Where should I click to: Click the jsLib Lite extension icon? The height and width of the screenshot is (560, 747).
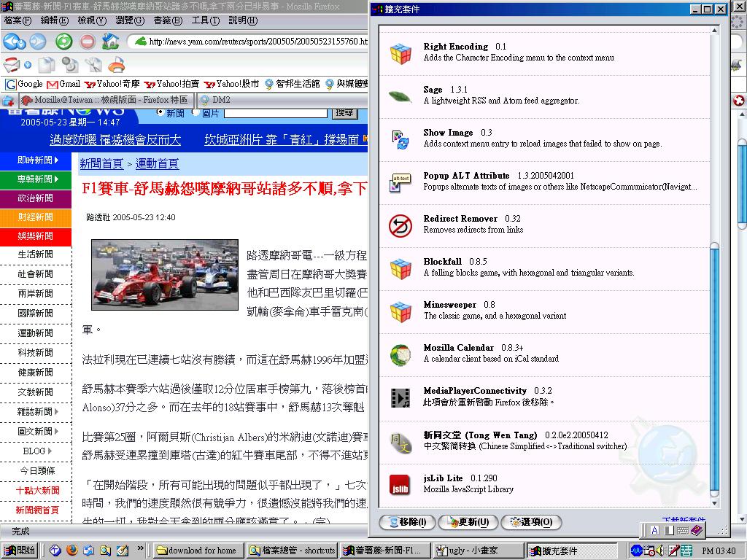[400, 484]
